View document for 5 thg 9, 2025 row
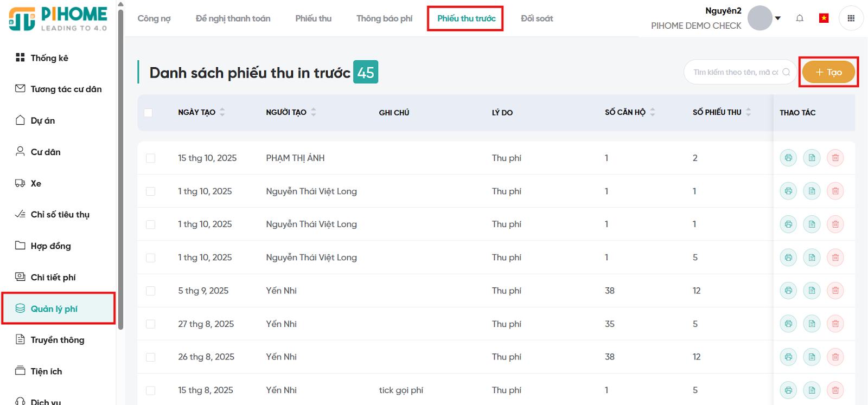 pyautogui.click(x=812, y=291)
